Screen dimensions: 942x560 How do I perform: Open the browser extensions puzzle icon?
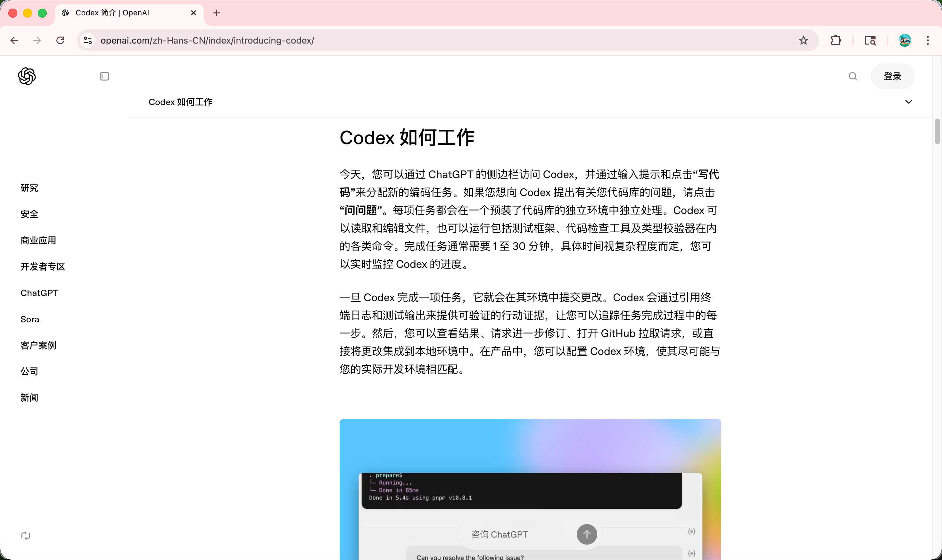pyautogui.click(x=836, y=40)
